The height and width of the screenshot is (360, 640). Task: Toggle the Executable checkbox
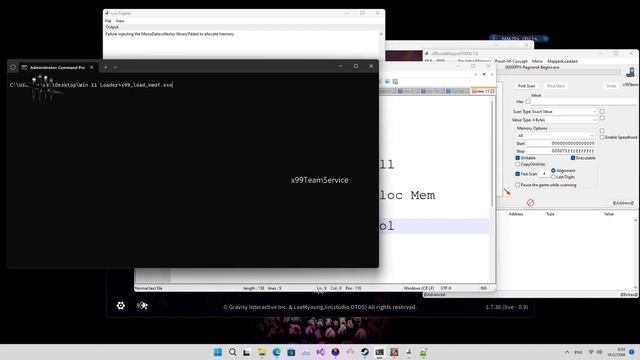573,158
